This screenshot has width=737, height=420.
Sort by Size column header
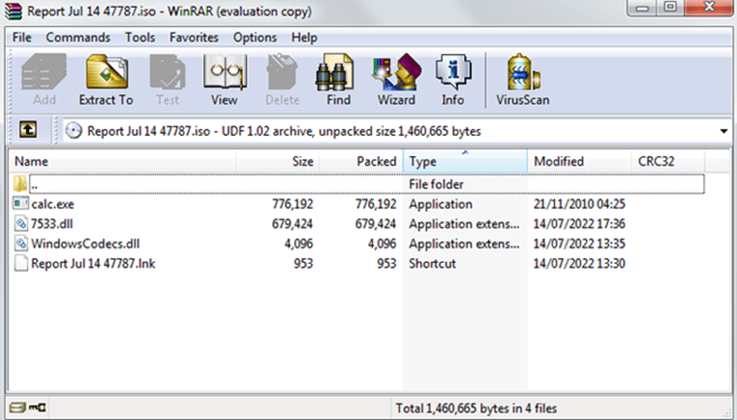277,161
